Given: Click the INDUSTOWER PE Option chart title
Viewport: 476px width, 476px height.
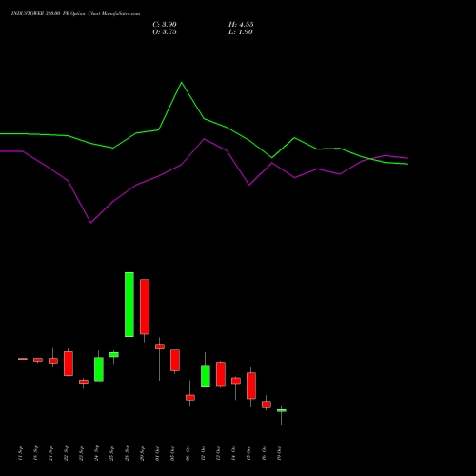Looking at the screenshot, I should pyautogui.click(x=75, y=14).
